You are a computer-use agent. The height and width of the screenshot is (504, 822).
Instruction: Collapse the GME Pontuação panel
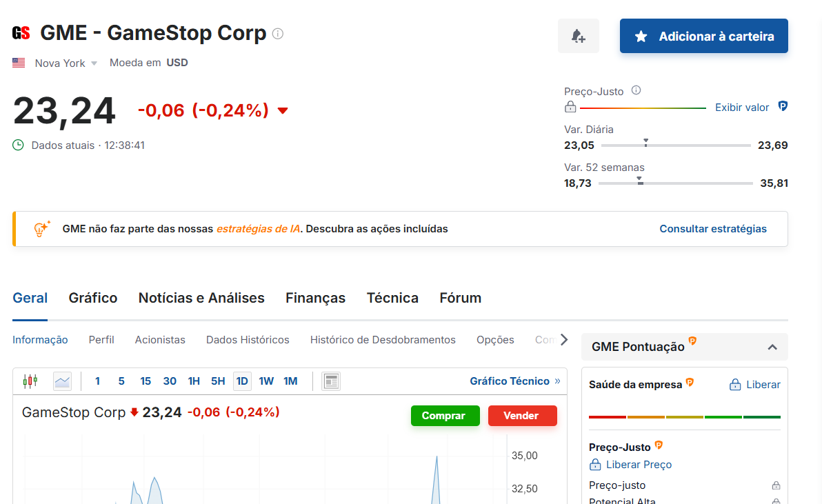click(772, 347)
